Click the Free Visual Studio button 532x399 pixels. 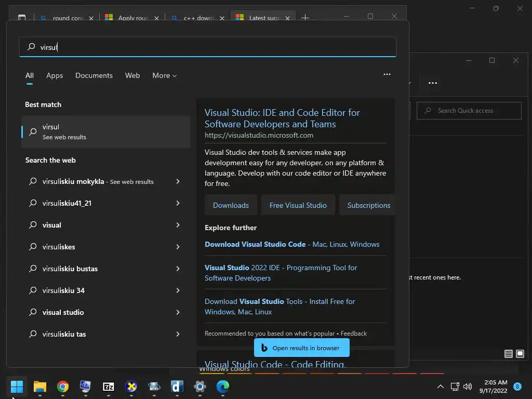click(x=298, y=205)
